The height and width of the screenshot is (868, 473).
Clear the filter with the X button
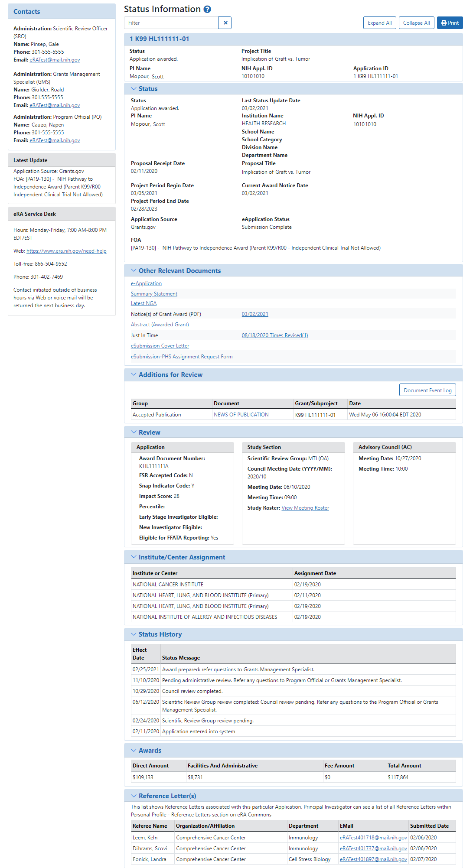tap(225, 23)
